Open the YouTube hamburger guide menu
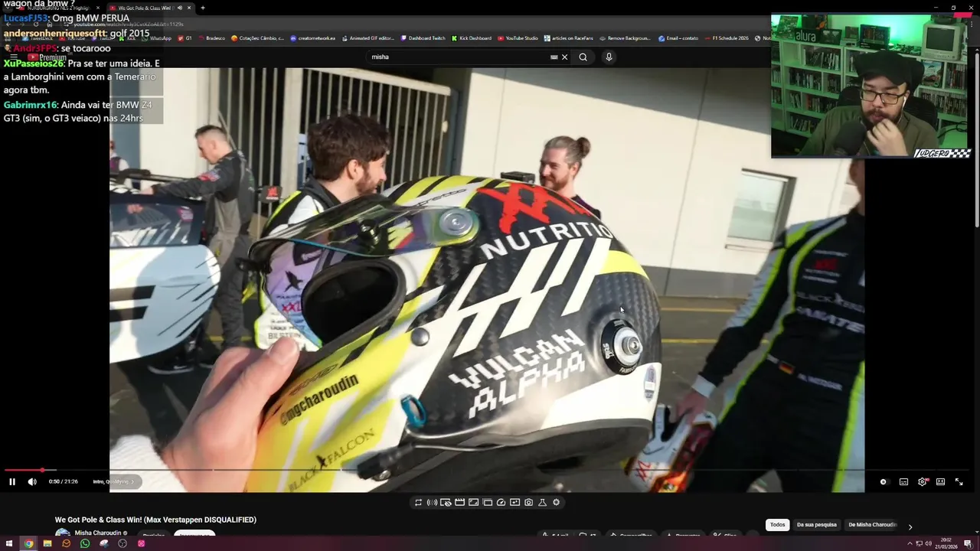 tap(14, 57)
